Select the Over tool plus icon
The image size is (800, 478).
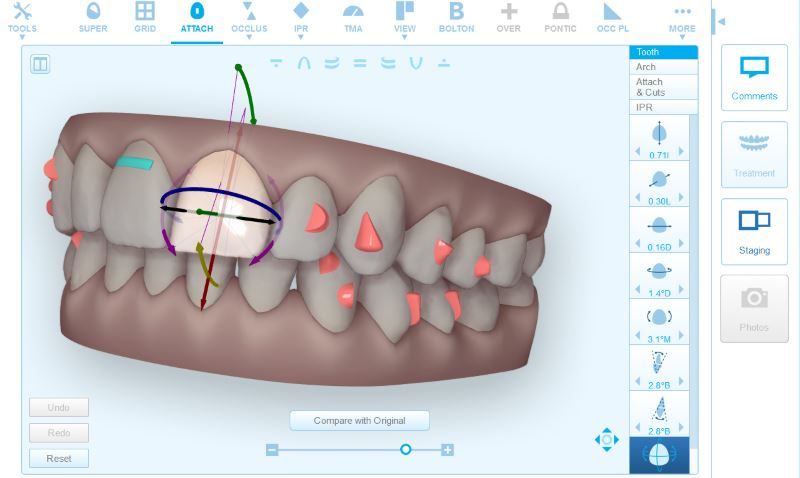pyautogui.click(x=509, y=17)
